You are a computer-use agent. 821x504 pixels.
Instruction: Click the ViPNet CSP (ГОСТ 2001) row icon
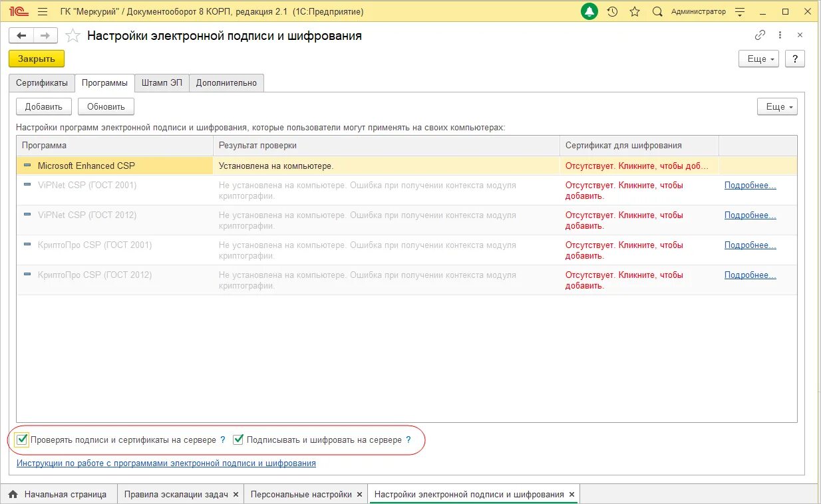[27, 185]
